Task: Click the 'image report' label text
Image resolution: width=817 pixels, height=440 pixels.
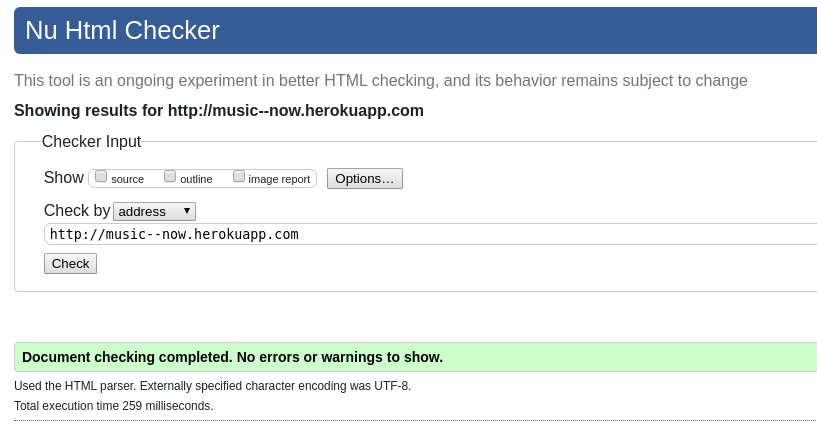Action: coord(279,179)
